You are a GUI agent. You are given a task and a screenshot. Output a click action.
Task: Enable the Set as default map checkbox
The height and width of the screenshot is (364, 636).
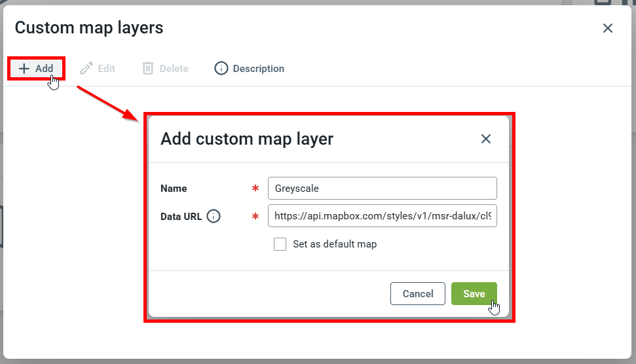click(x=280, y=244)
